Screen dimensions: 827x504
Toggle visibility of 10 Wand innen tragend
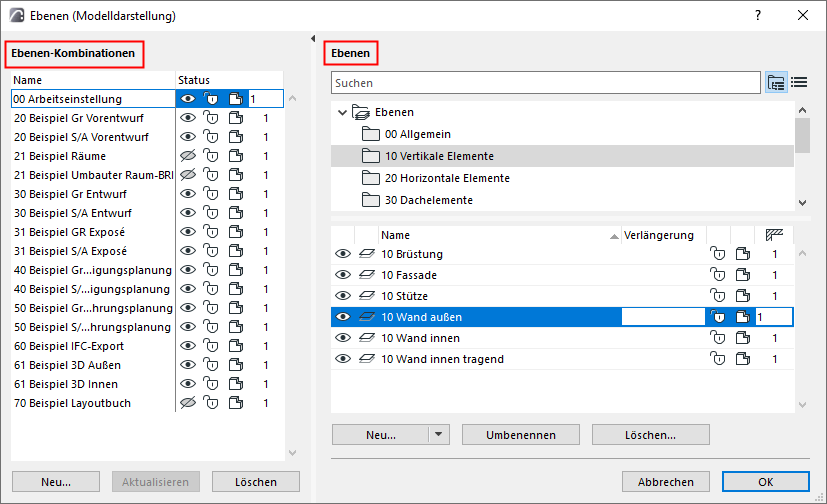click(x=342, y=359)
